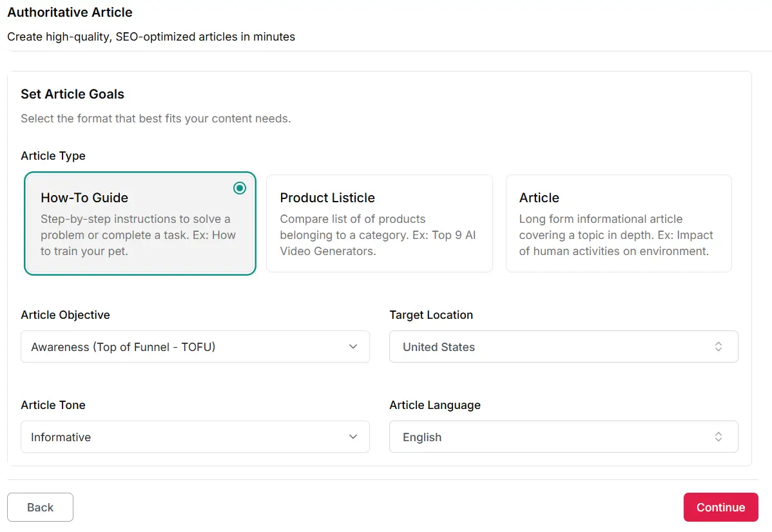Open the Target Location selector showing United States
This screenshot has width=772, height=532.
coord(563,347)
